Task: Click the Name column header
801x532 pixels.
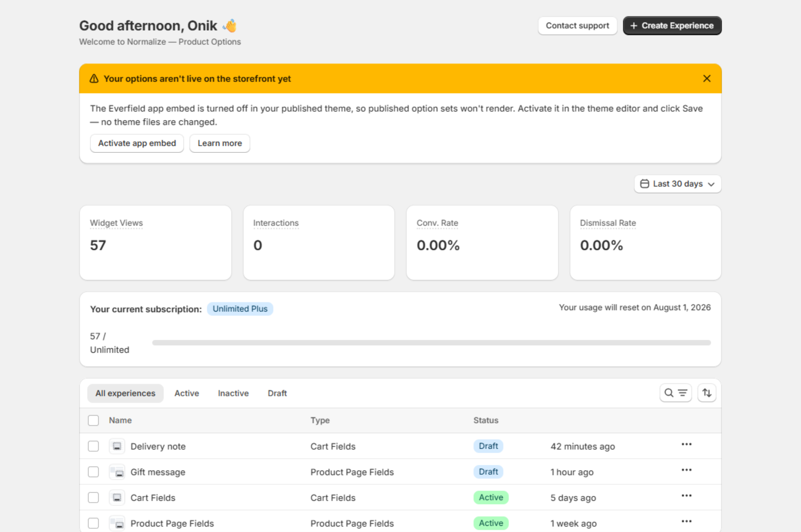Action: pos(120,420)
